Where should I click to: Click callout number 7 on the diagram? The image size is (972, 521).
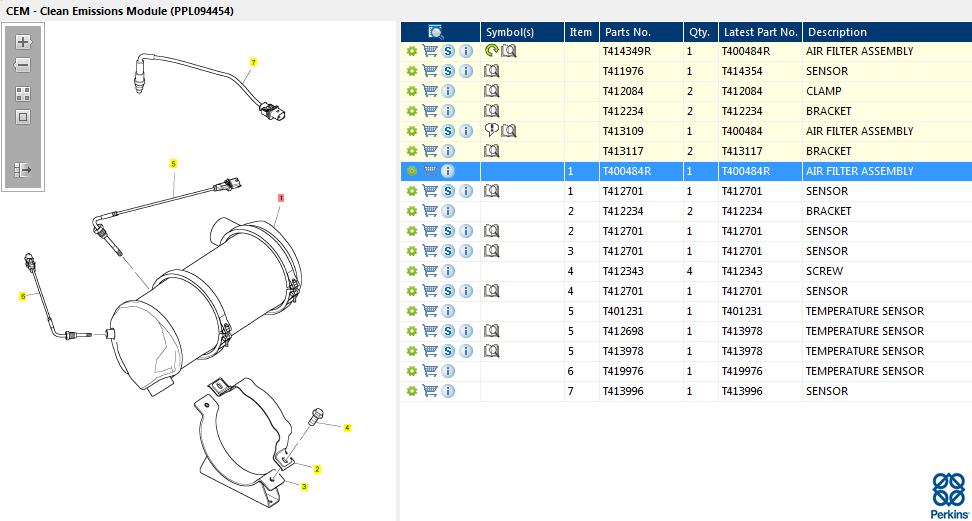(254, 62)
